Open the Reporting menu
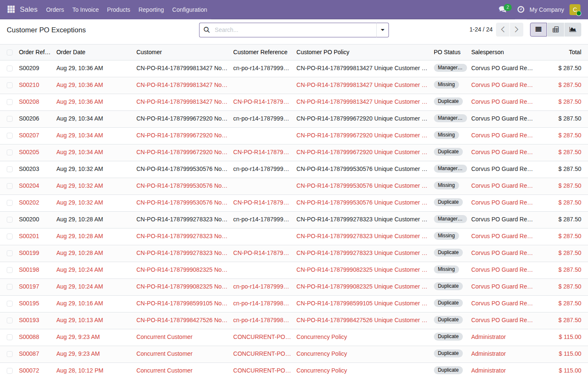This screenshot has height=378, width=588. click(x=151, y=9)
